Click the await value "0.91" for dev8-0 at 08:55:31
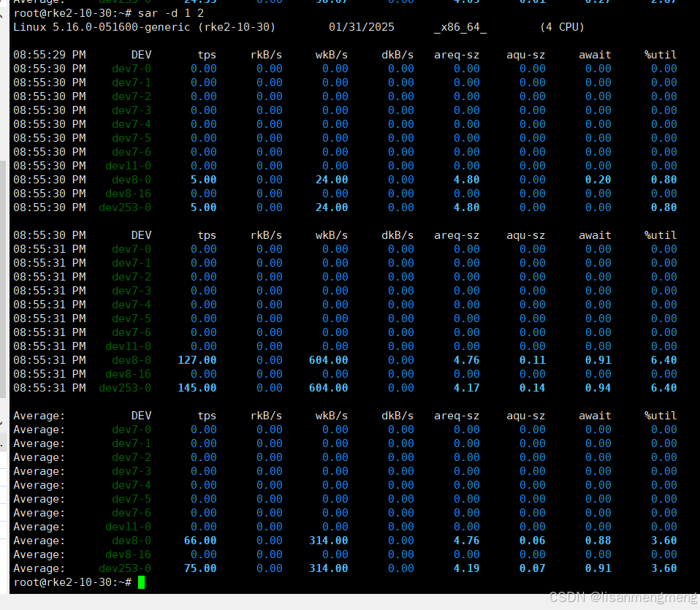This screenshot has width=700, height=610. pyautogui.click(x=598, y=359)
